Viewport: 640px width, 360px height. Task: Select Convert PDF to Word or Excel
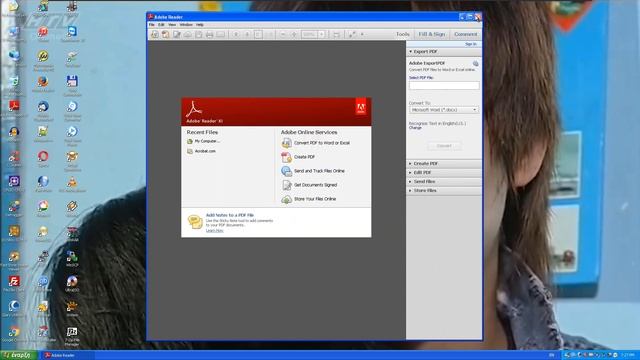322,143
